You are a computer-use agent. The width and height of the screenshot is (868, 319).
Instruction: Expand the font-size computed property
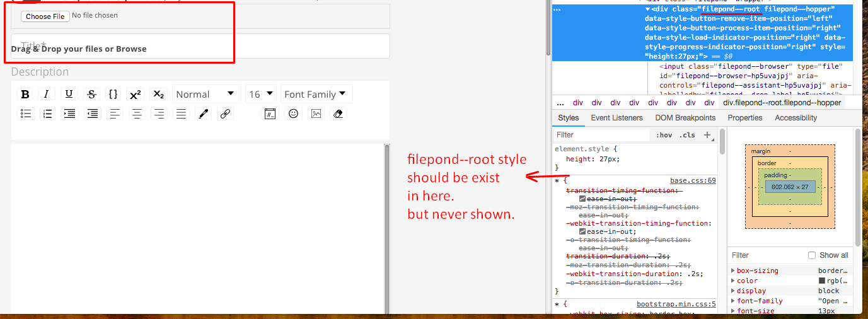pyautogui.click(x=732, y=311)
